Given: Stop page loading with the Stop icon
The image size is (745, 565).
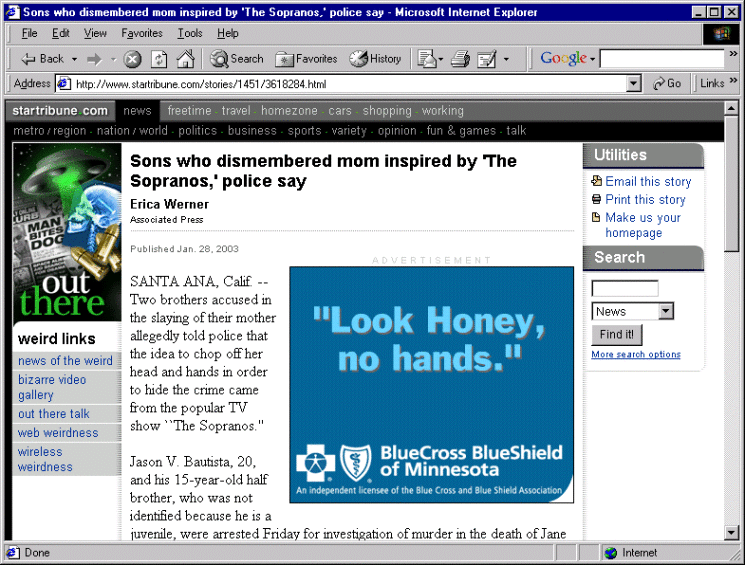Looking at the screenshot, I should (x=132, y=59).
